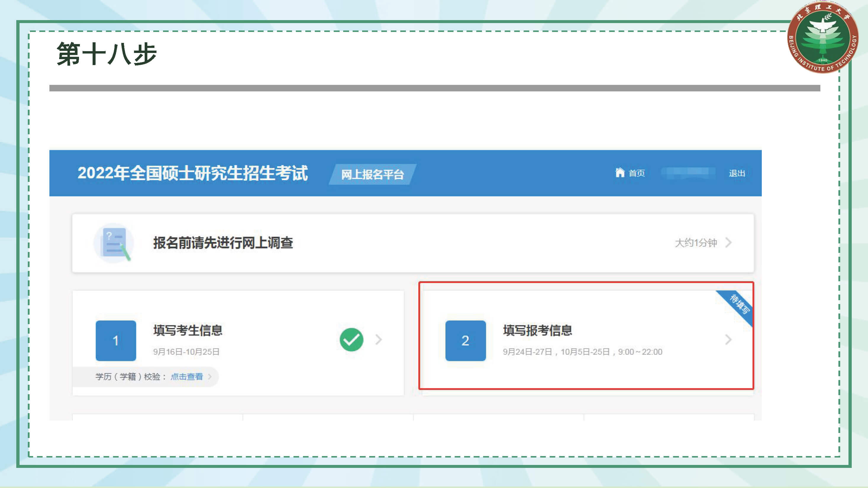Click the blurred username in header

click(x=688, y=173)
